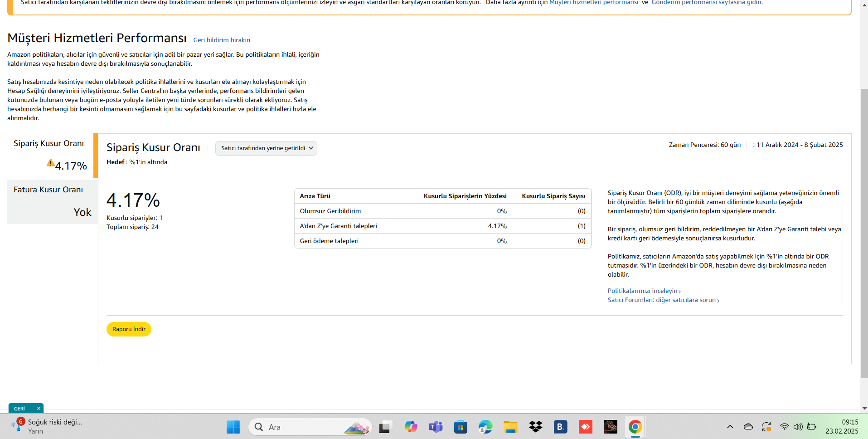Viewport: 868px width, 439px height.
Task: Check battery status tray icon
Action: pos(812,427)
